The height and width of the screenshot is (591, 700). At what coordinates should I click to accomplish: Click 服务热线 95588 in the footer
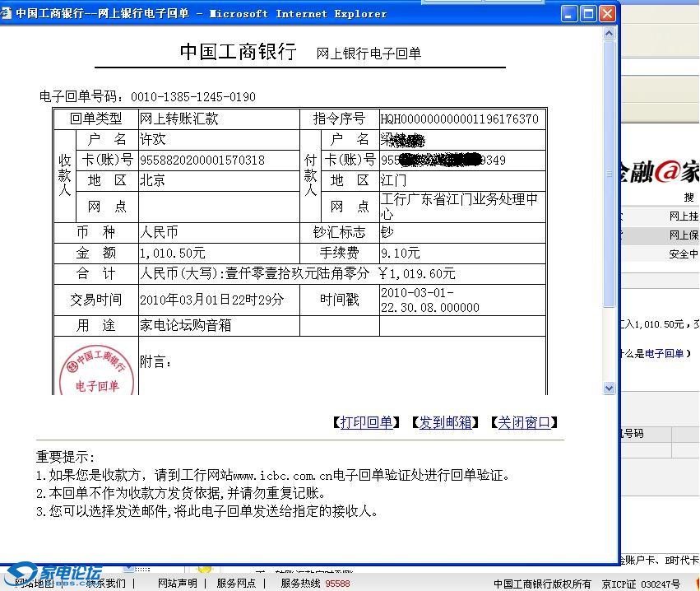315,584
